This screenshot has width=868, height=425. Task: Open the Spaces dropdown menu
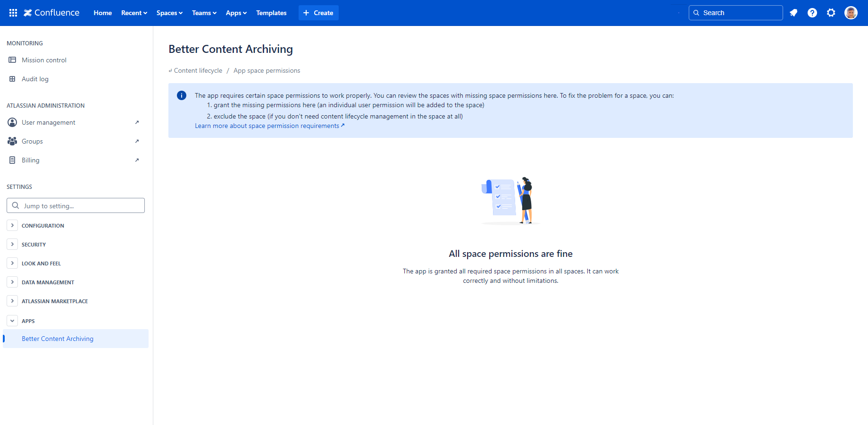click(169, 13)
